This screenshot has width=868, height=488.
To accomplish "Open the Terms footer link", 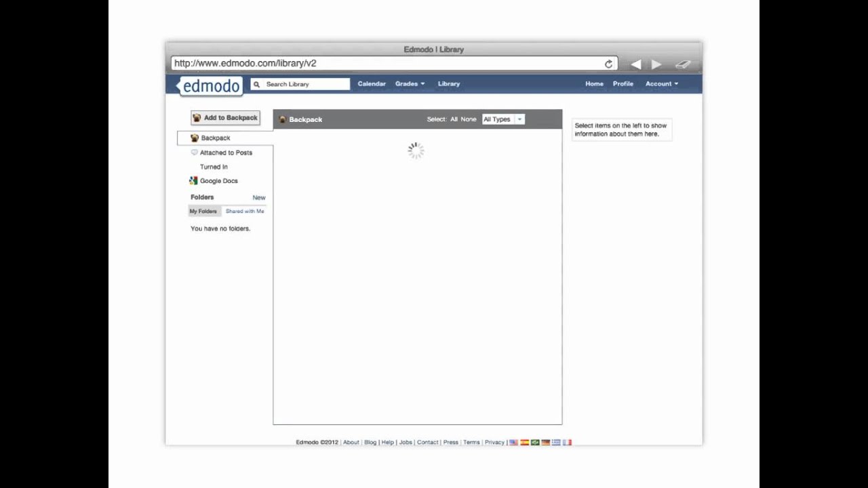I will (471, 443).
